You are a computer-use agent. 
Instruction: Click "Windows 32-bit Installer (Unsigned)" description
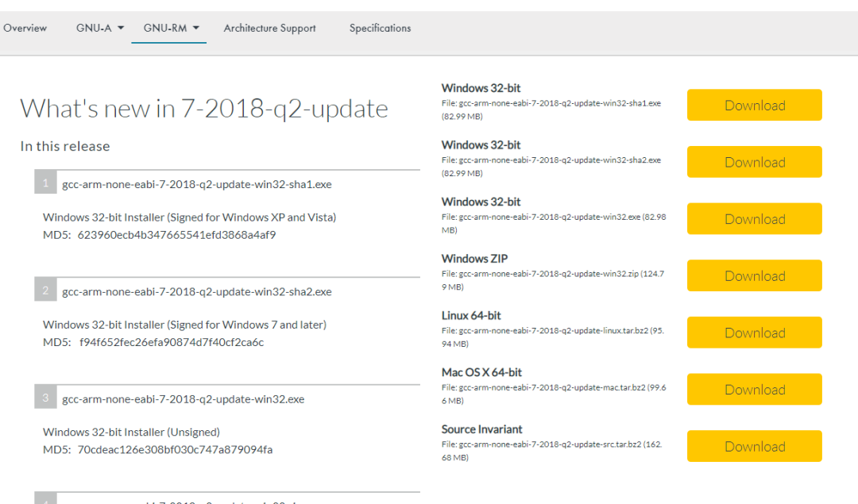click(x=131, y=432)
